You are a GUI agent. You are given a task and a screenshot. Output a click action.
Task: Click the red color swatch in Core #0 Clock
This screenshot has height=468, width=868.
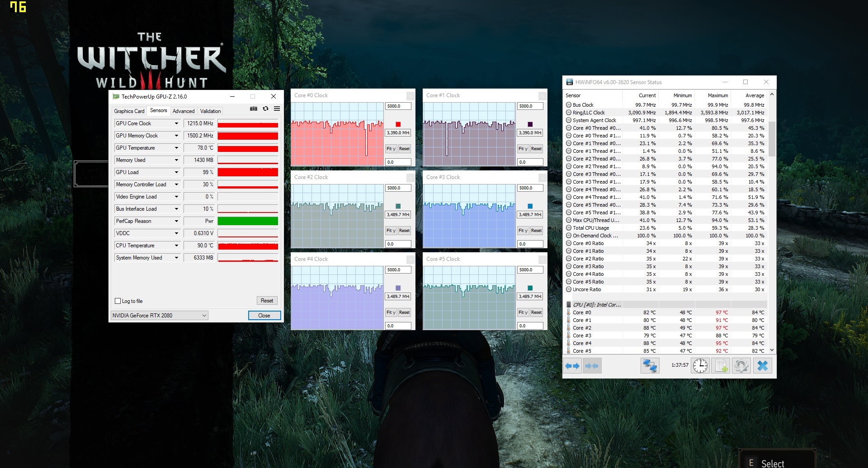tap(398, 124)
